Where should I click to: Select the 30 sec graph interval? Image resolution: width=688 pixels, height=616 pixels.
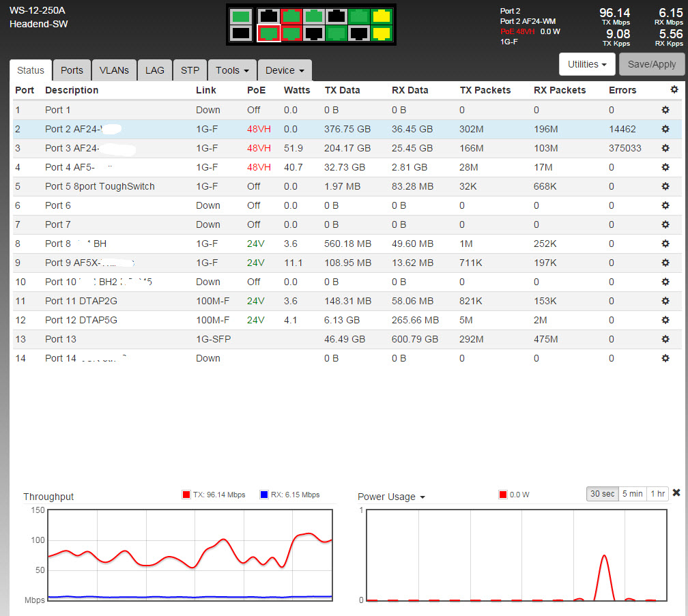(603, 494)
